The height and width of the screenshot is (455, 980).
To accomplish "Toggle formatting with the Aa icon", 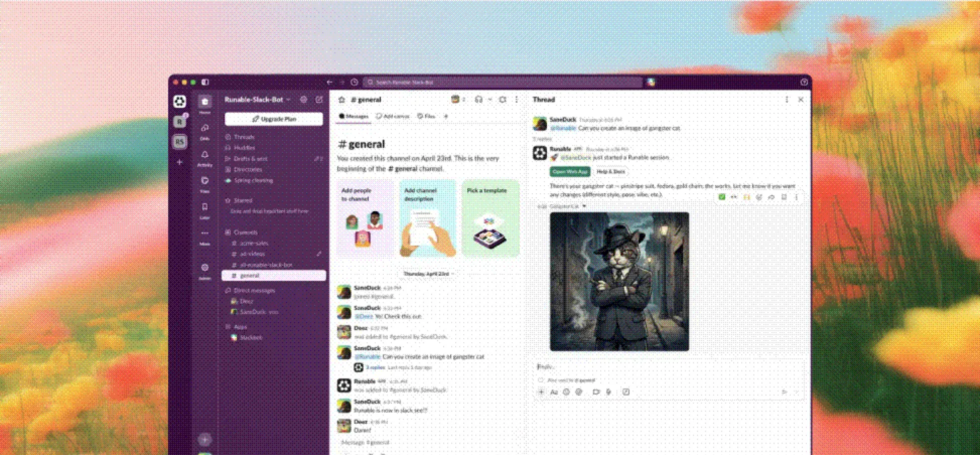I will pyautogui.click(x=554, y=392).
